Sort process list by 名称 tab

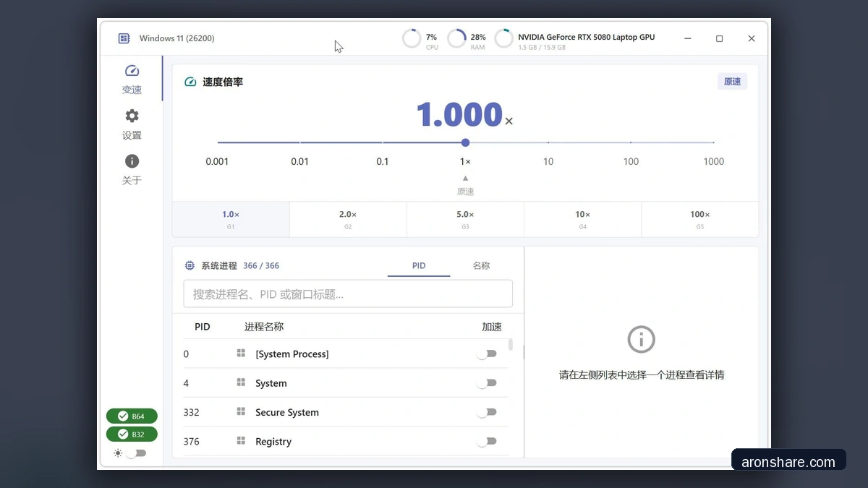pos(481,265)
